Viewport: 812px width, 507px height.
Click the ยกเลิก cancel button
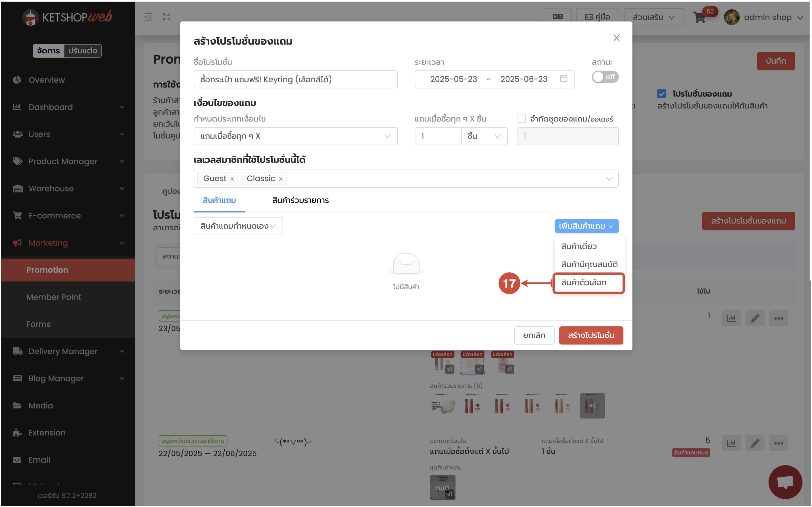pyautogui.click(x=534, y=335)
